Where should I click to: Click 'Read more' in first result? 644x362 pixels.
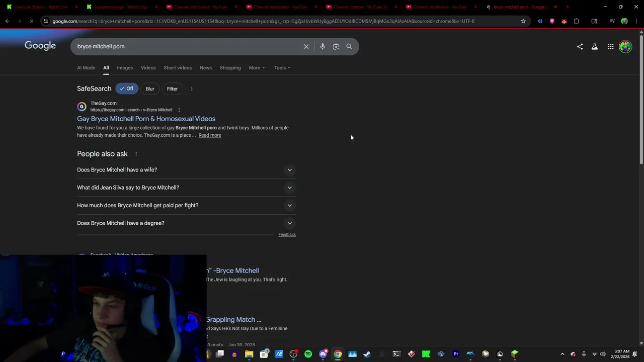tap(210, 135)
